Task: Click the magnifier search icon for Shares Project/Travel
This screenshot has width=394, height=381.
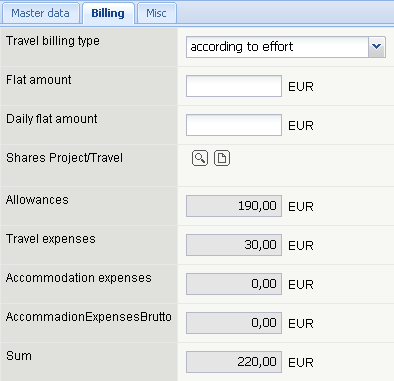Action: point(200,158)
